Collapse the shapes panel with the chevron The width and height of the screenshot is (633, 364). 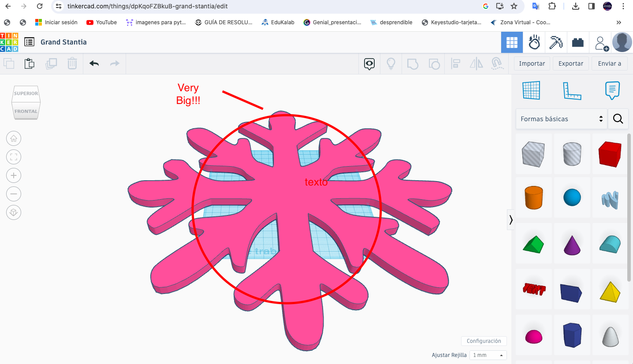coord(511,220)
